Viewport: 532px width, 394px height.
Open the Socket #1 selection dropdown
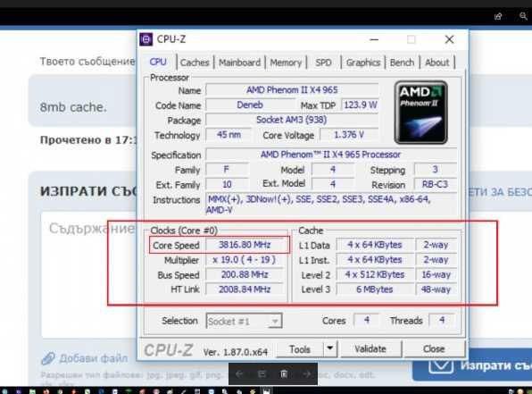click(244, 321)
